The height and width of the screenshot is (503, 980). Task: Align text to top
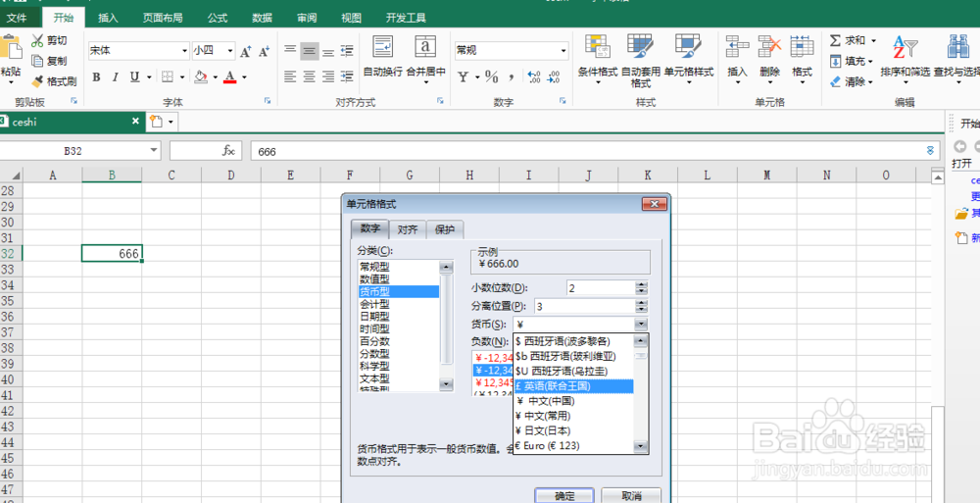290,50
